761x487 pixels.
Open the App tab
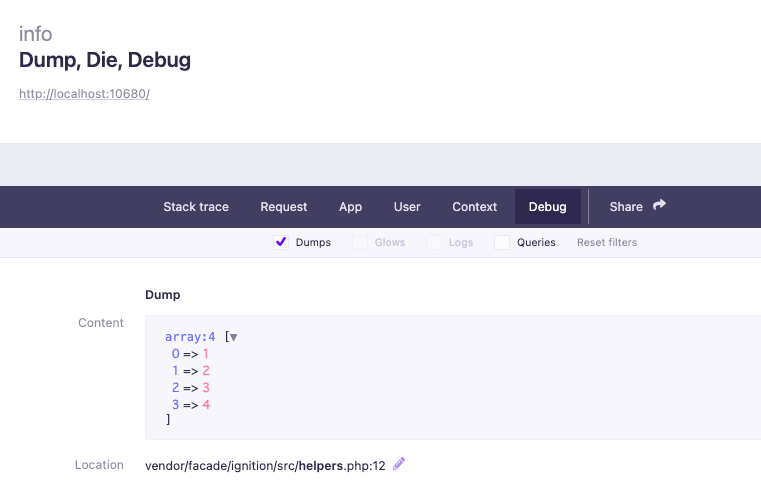pos(350,207)
